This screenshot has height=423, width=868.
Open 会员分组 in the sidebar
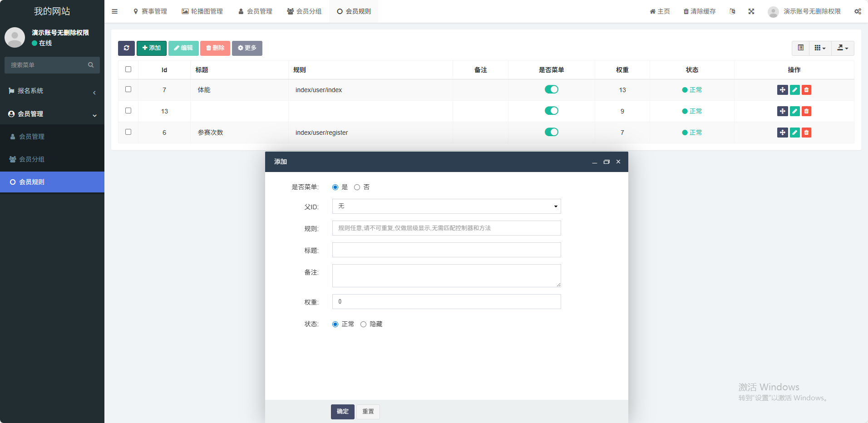tap(32, 159)
